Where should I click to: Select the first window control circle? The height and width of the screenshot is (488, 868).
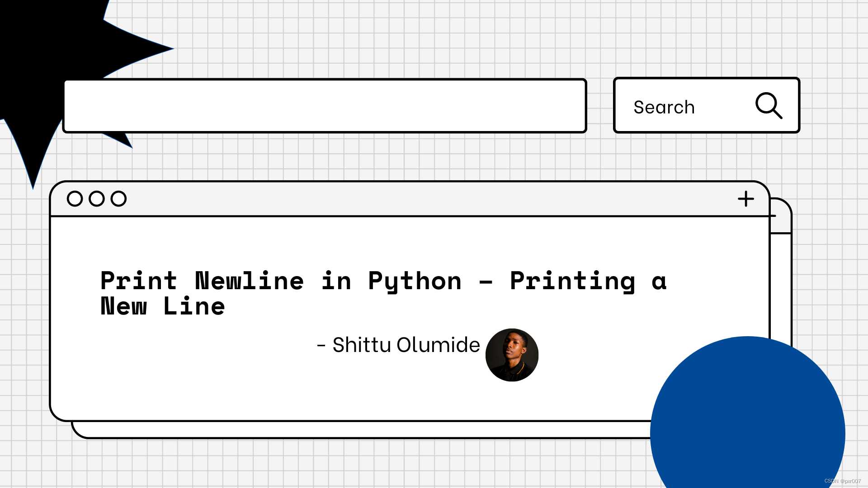[x=75, y=199]
